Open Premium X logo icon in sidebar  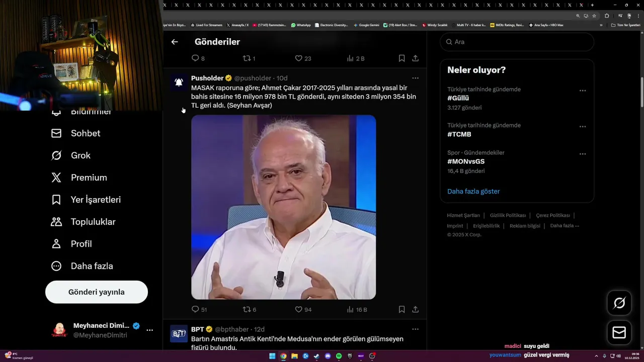(56, 177)
